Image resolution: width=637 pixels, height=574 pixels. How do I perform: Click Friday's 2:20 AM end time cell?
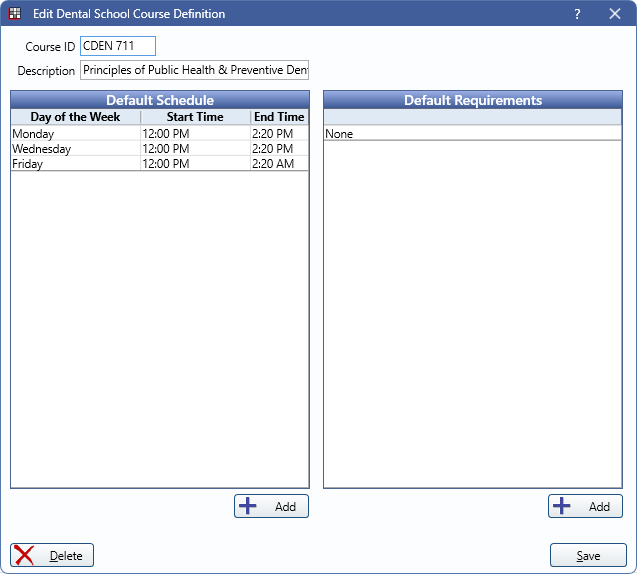(278, 163)
